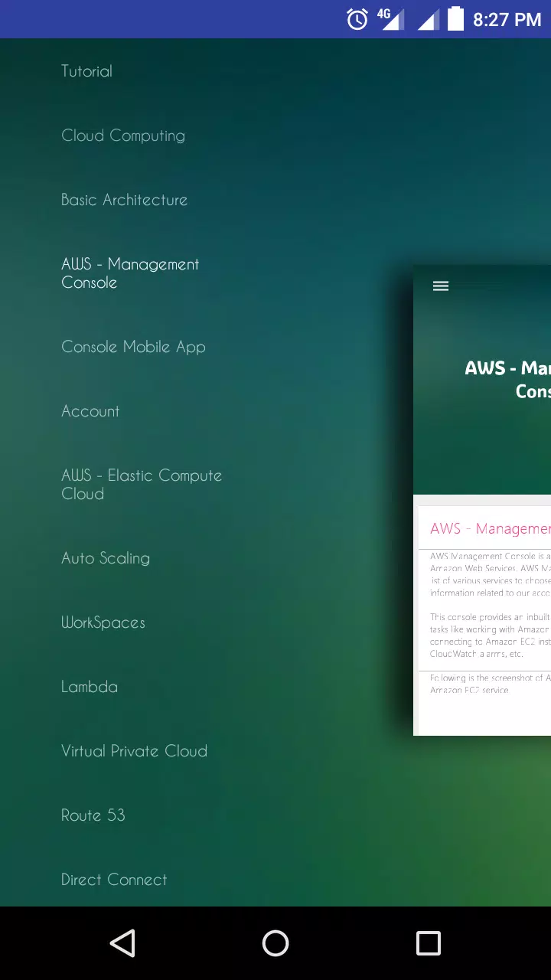Tap the Android home circle button

[x=275, y=943]
